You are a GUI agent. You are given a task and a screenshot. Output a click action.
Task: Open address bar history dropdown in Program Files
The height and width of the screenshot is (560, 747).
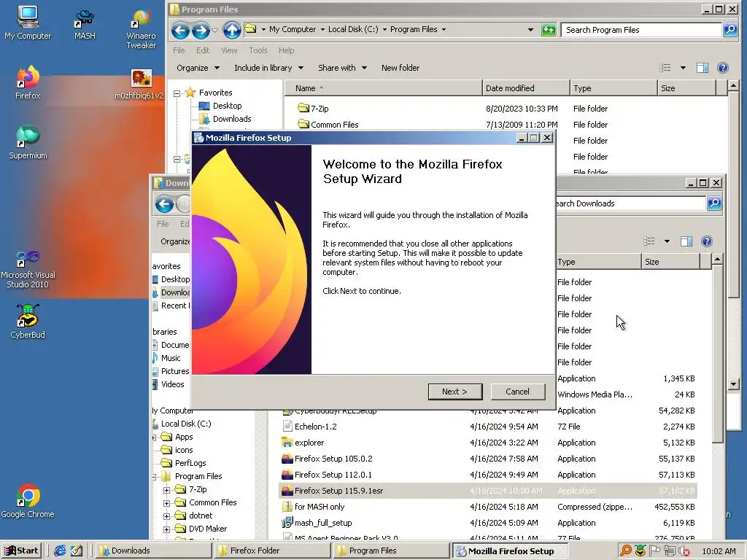(x=530, y=29)
